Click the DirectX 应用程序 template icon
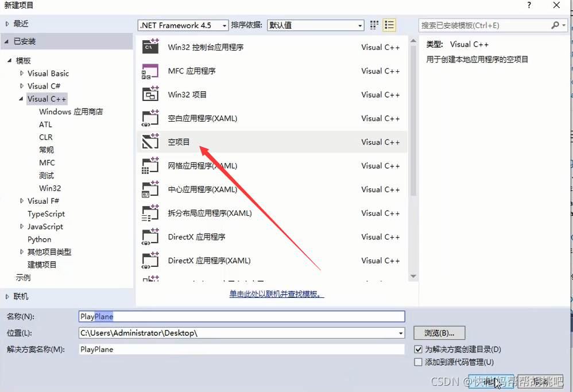The image size is (573, 392). [x=150, y=236]
